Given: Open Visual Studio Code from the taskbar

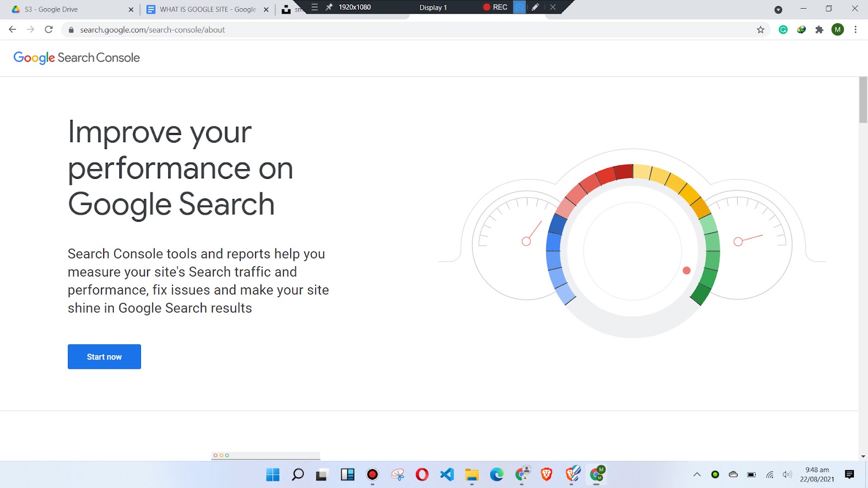Looking at the screenshot, I should [x=447, y=475].
